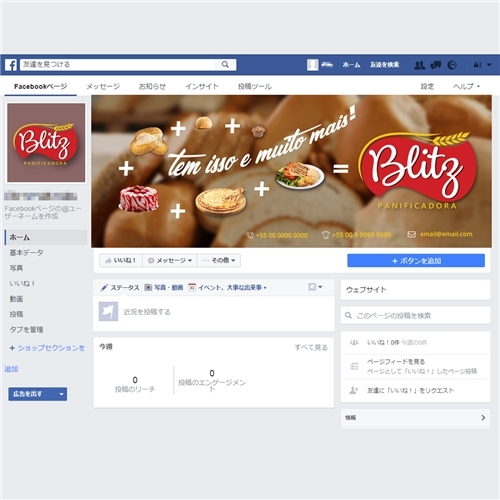Open friend requests icon in top bar

(419, 65)
